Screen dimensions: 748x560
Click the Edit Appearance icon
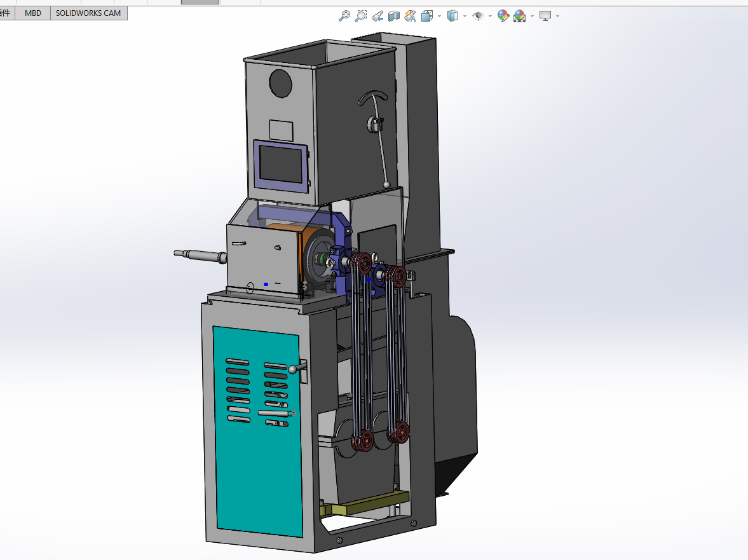(x=503, y=17)
